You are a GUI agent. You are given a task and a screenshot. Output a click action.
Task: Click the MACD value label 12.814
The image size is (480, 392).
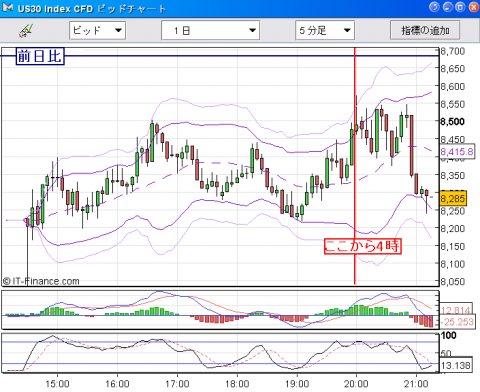pos(455,311)
